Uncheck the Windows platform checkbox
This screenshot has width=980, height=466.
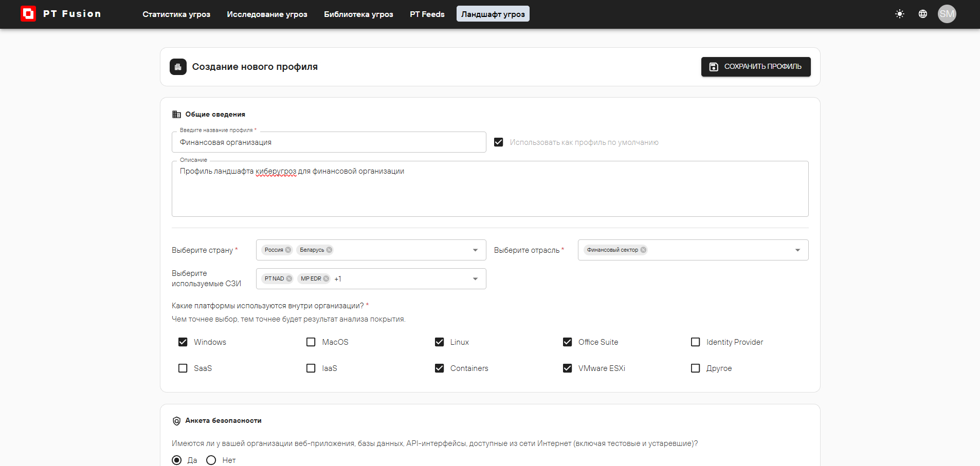(x=183, y=342)
